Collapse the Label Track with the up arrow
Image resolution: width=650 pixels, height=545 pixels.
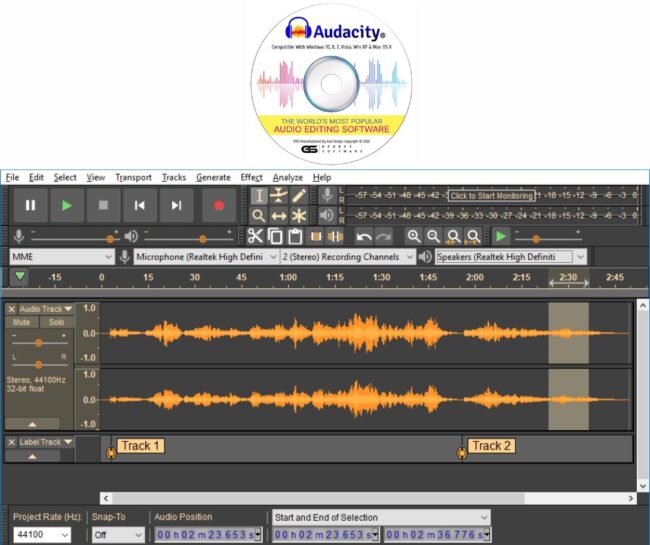point(32,456)
